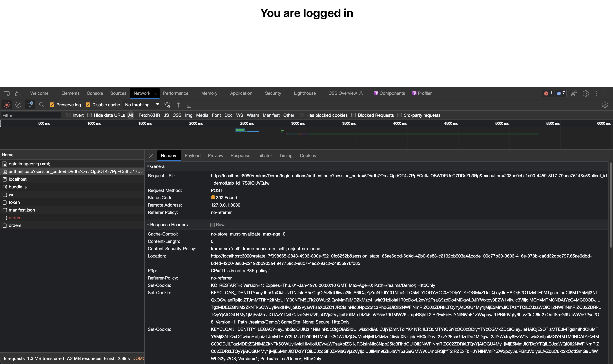Select the red orders request
Viewport: 613px width, 364px height.
15,218
